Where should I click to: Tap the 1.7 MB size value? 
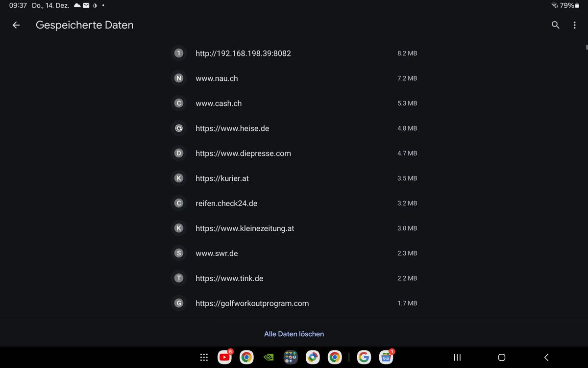[407, 303]
